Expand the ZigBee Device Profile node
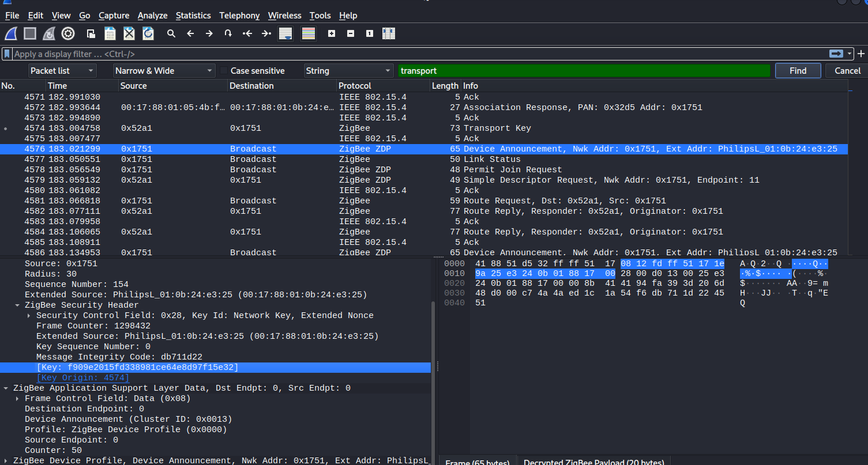This screenshot has width=868, height=465. (x=6, y=461)
